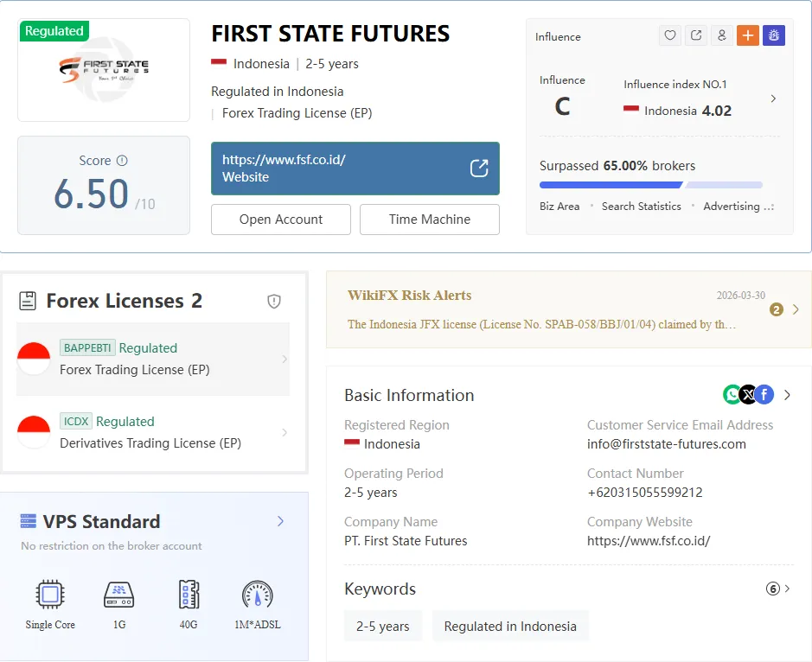812x662 pixels.
Task: Click the shield icon beside Forex Licenses
Action: click(x=274, y=302)
